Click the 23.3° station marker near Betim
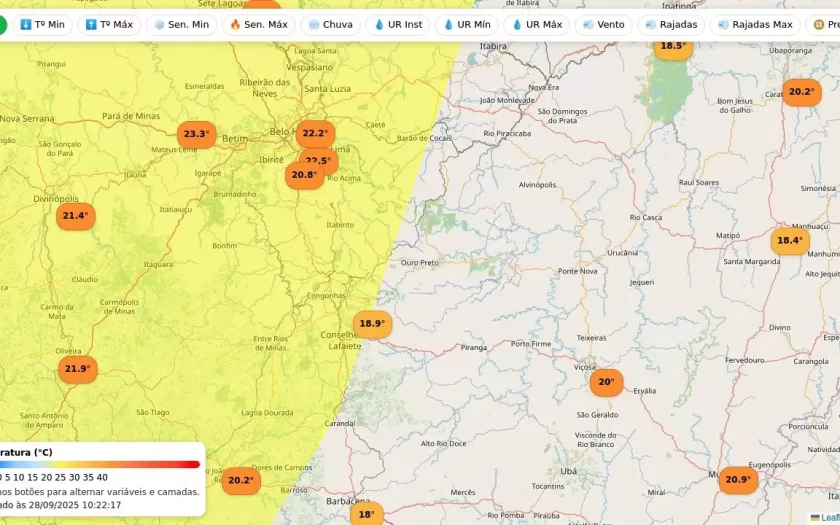The width and height of the screenshot is (840, 525). pyautogui.click(x=196, y=134)
